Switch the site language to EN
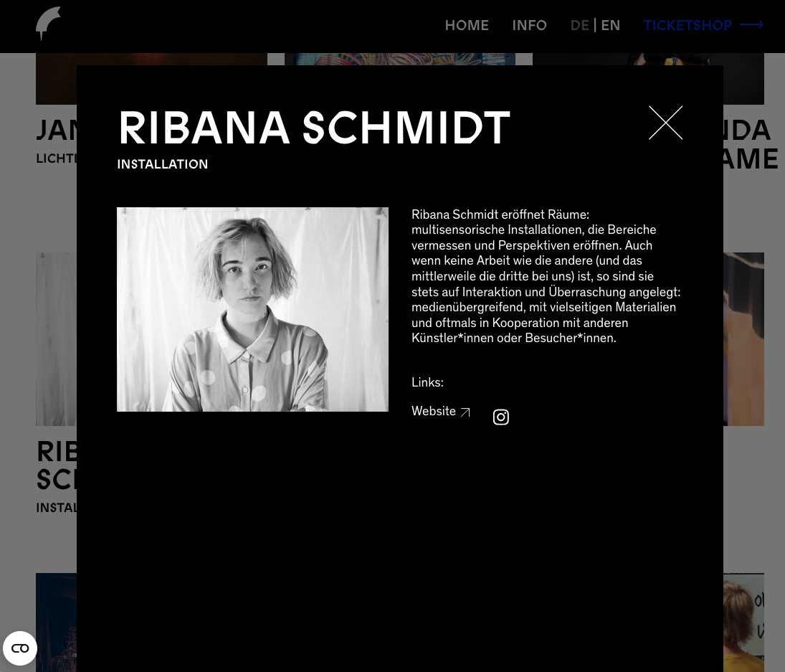Viewport: 785px width, 672px height. (x=611, y=26)
